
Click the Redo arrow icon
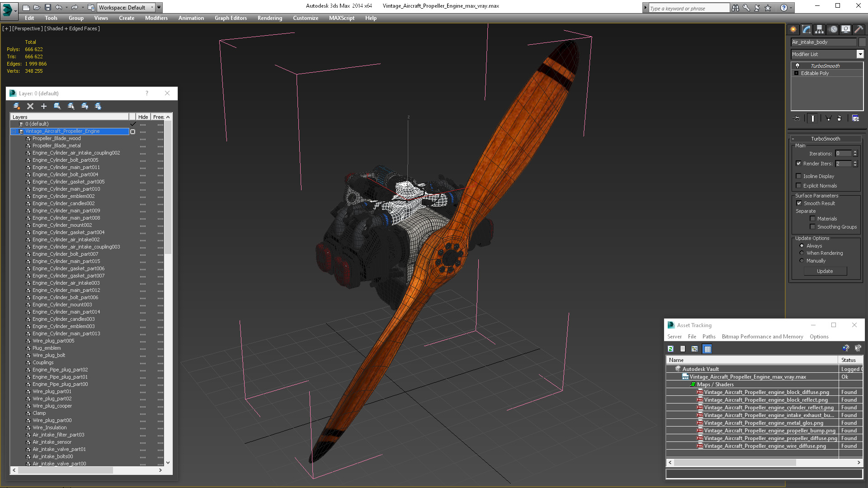point(74,7)
